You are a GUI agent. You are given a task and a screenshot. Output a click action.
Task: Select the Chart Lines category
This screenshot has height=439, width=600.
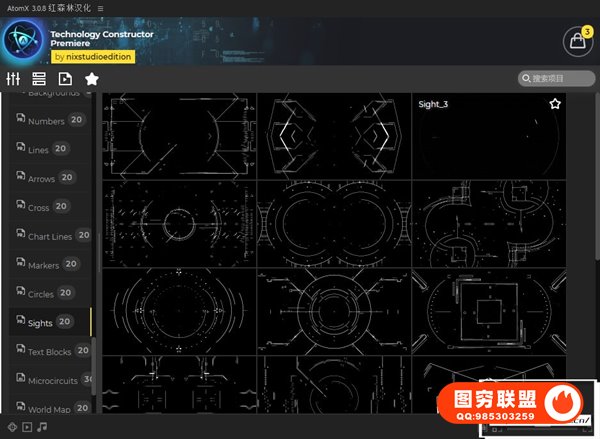coord(50,237)
